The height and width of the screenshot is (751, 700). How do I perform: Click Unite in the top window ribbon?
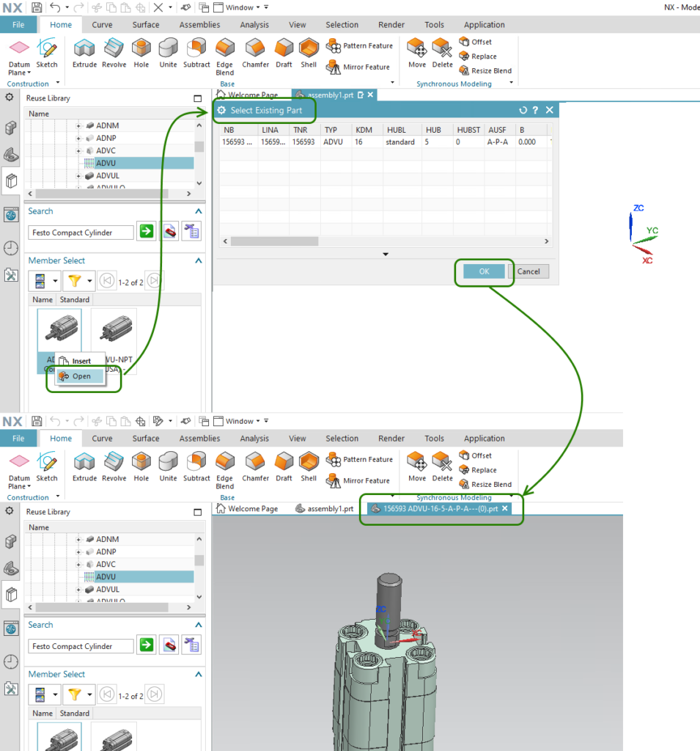click(x=168, y=53)
